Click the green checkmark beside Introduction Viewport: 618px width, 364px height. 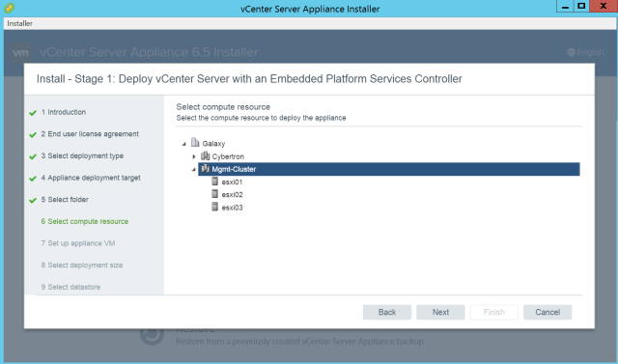click(33, 113)
